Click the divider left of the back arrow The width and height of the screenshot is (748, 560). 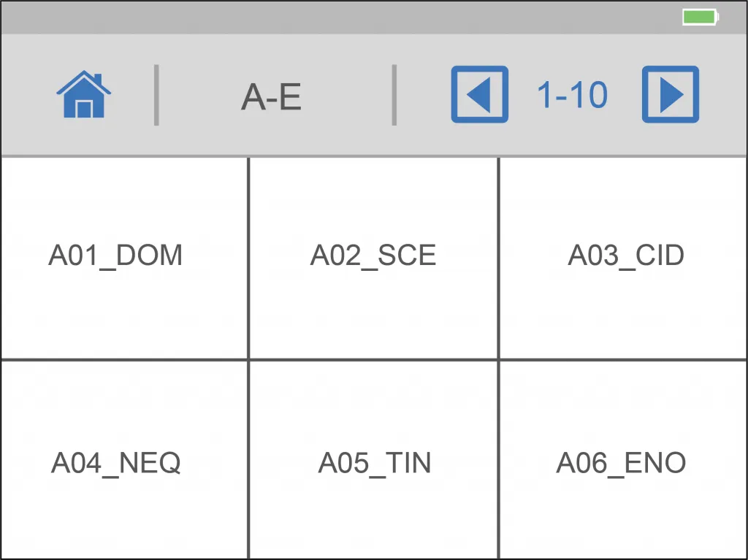click(394, 95)
